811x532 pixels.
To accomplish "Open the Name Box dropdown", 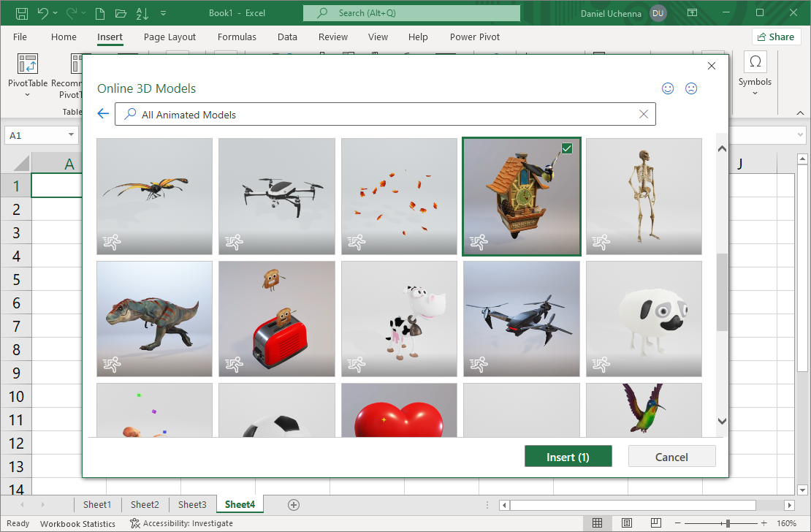I will click(x=71, y=135).
